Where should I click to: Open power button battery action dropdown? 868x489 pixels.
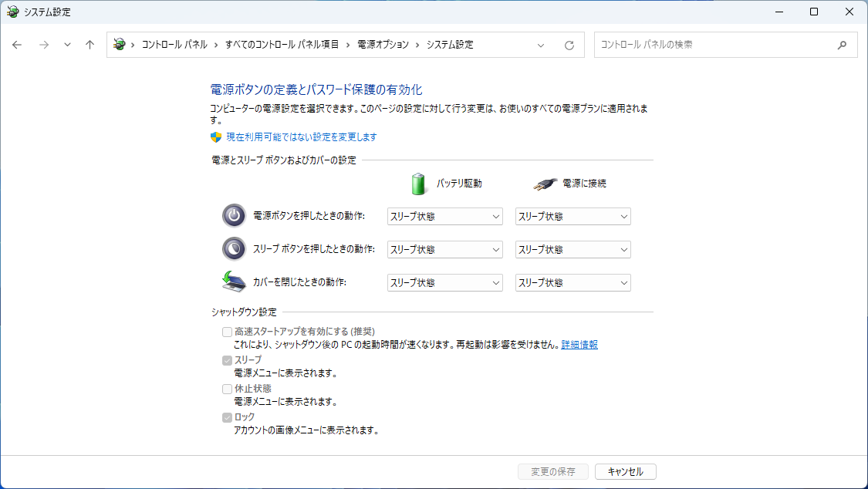(x=444, y=217)
